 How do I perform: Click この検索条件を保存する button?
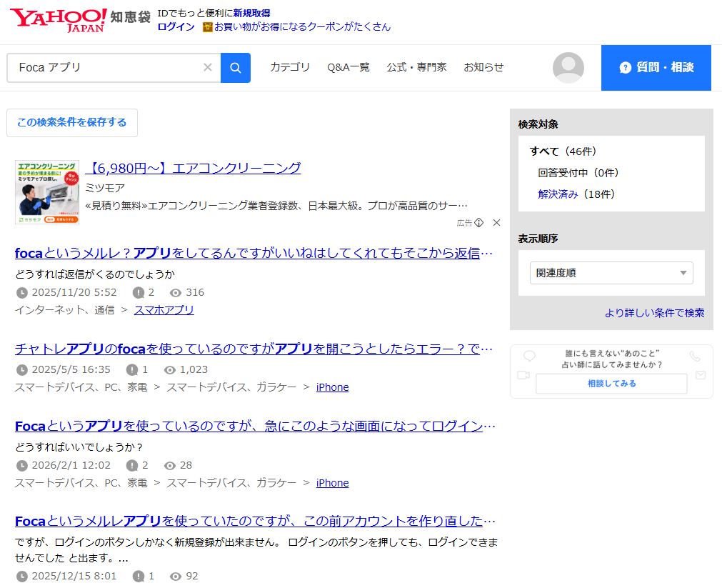(72, 123)
